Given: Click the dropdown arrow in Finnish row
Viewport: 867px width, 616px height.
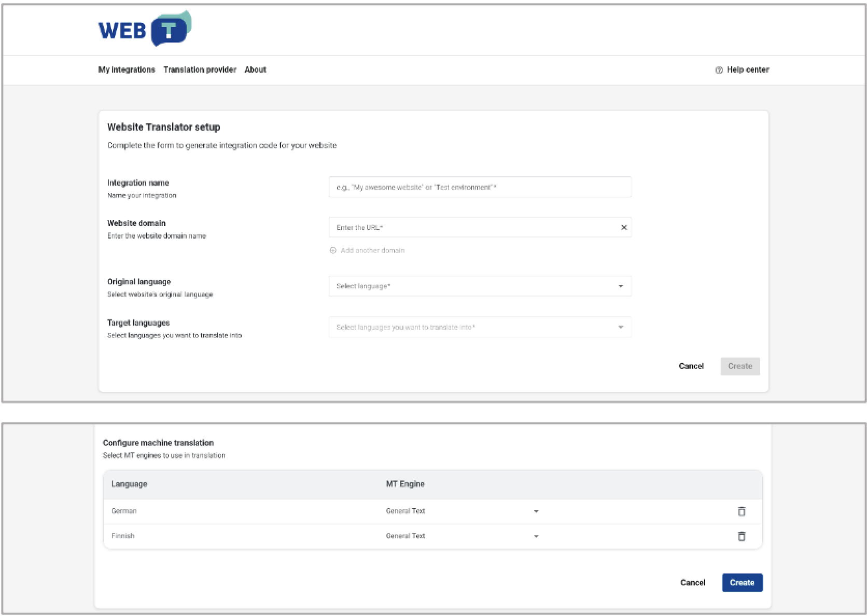Looking at the screenshot, I should pos(536,537).
